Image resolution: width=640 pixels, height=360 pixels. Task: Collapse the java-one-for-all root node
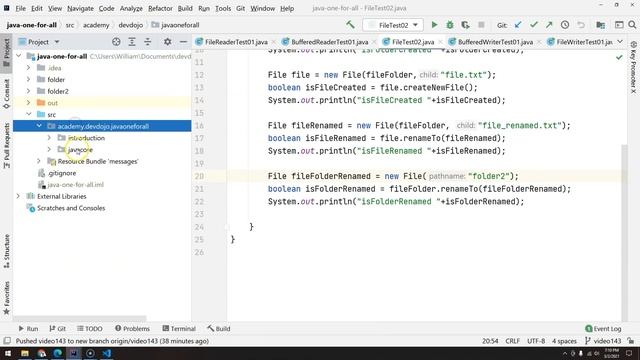(19, 56)
